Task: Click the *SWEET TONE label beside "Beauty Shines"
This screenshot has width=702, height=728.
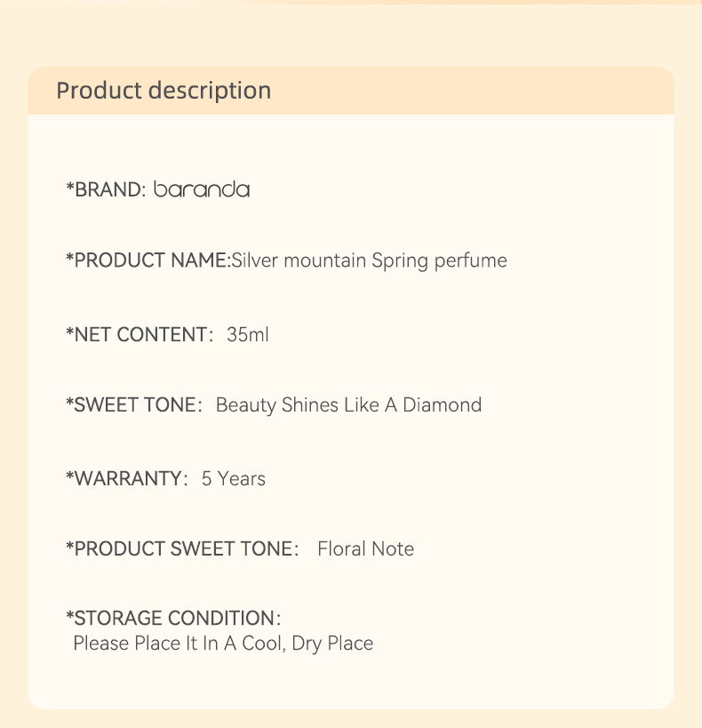Action: coord(132,405)
